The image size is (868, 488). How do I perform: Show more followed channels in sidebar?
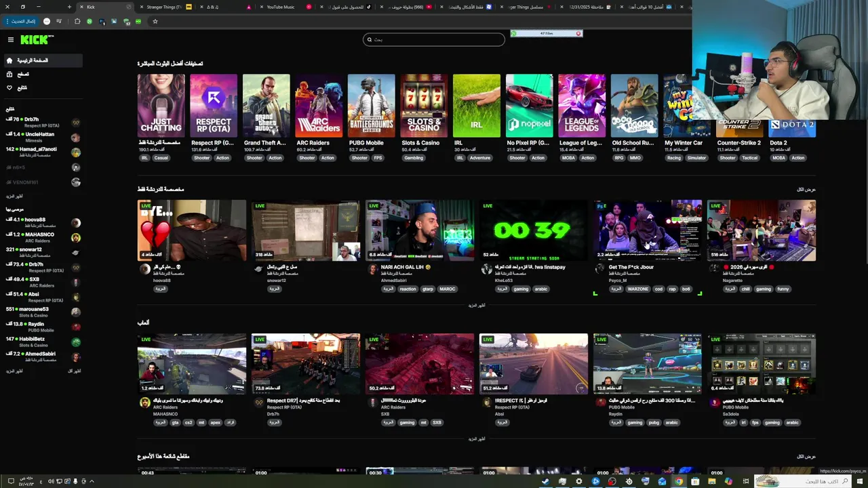coord(14,196)
